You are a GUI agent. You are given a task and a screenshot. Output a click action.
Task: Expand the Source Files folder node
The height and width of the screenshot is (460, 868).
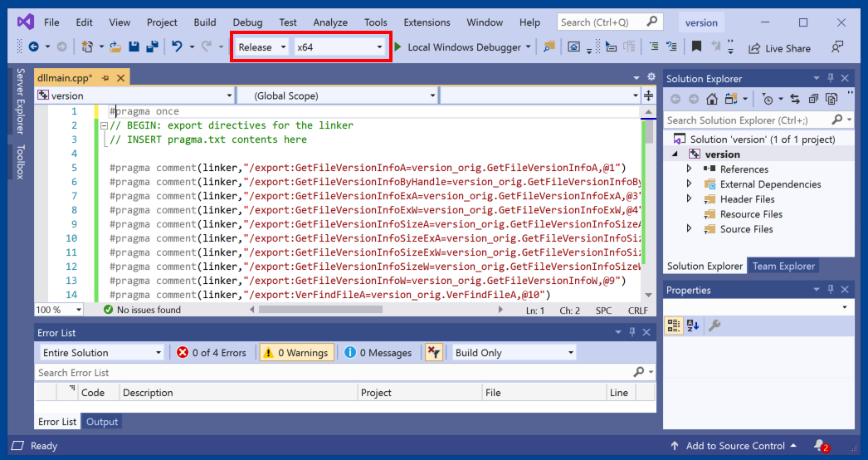tap(689, 229)
